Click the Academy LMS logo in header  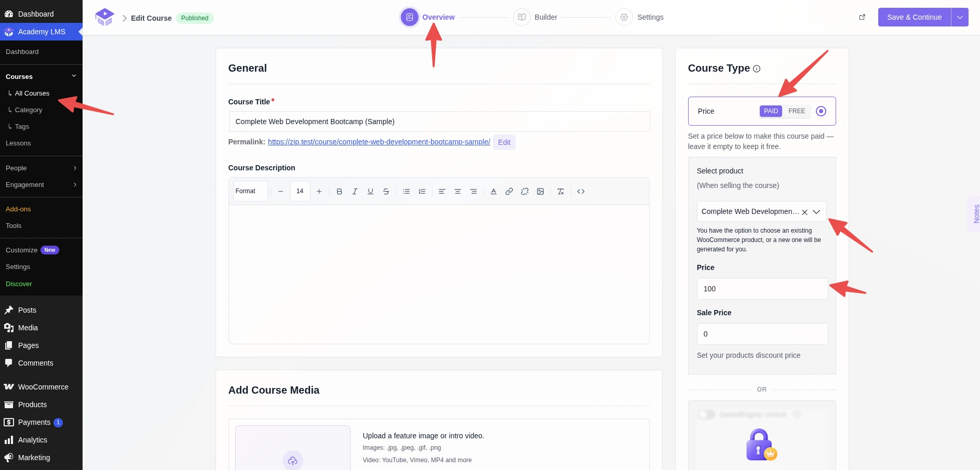point(104,17)
